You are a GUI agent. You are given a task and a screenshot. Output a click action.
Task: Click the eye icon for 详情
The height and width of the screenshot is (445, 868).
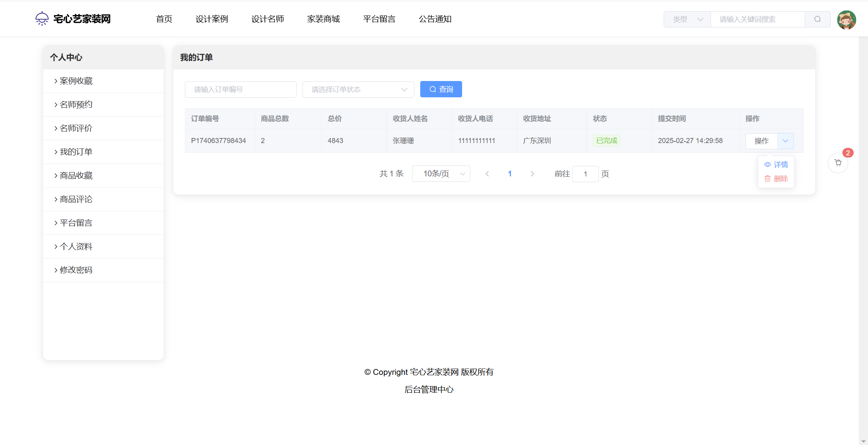767,165
